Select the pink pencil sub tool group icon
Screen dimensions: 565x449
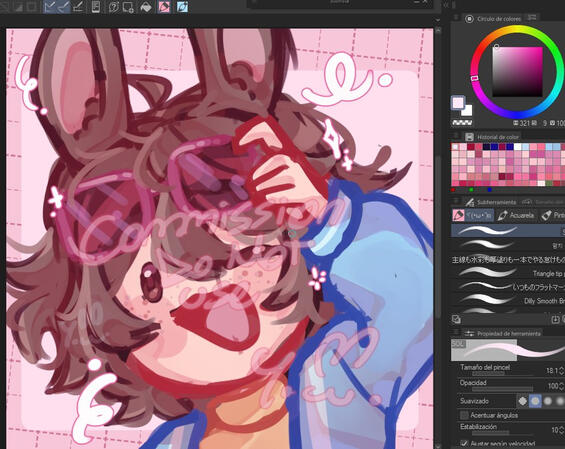pos(458,215)
